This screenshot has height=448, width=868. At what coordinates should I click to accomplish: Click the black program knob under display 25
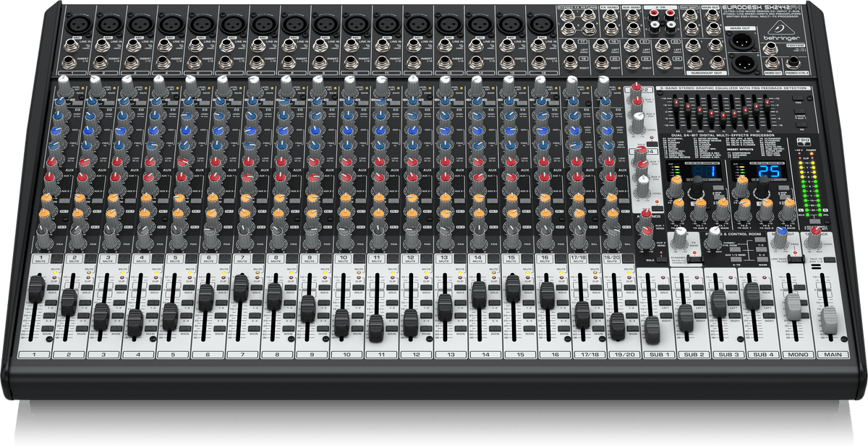pos(763,186)
